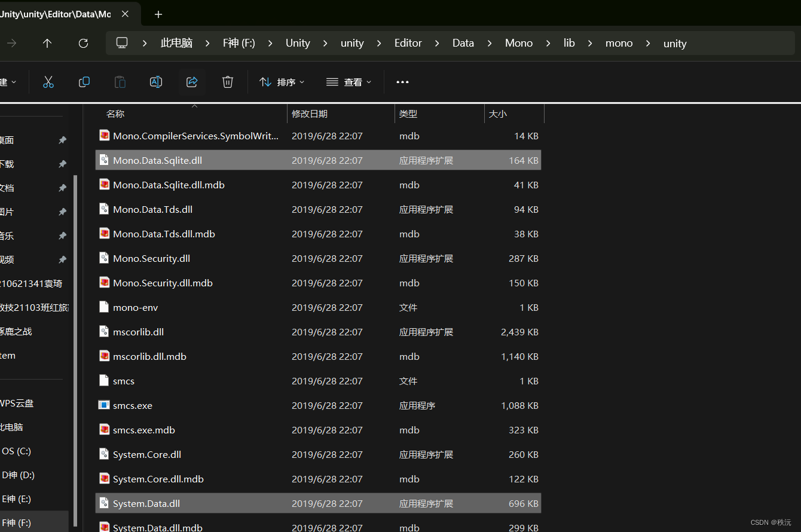The image size is (801, 532).
Task: Navigate to lib breadcrumb
Action: tap(569, 43)
